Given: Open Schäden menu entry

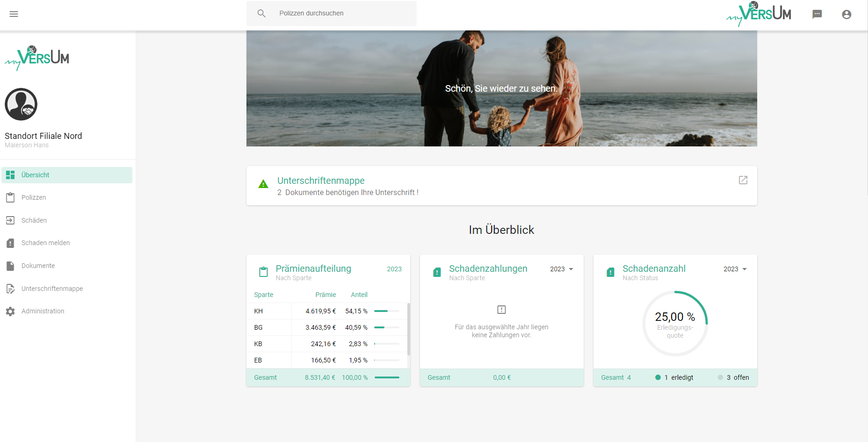Looking at the screenshot, I should click(x=67, y=220).
